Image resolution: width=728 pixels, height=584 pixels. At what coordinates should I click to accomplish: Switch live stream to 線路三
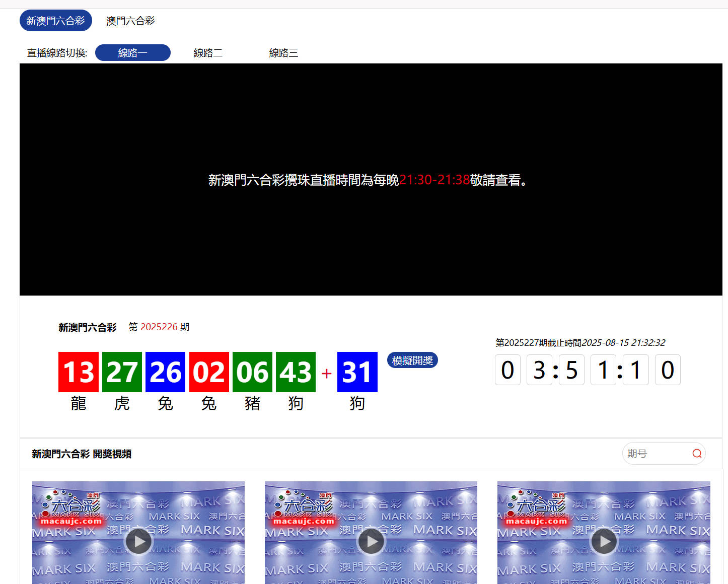283,53
